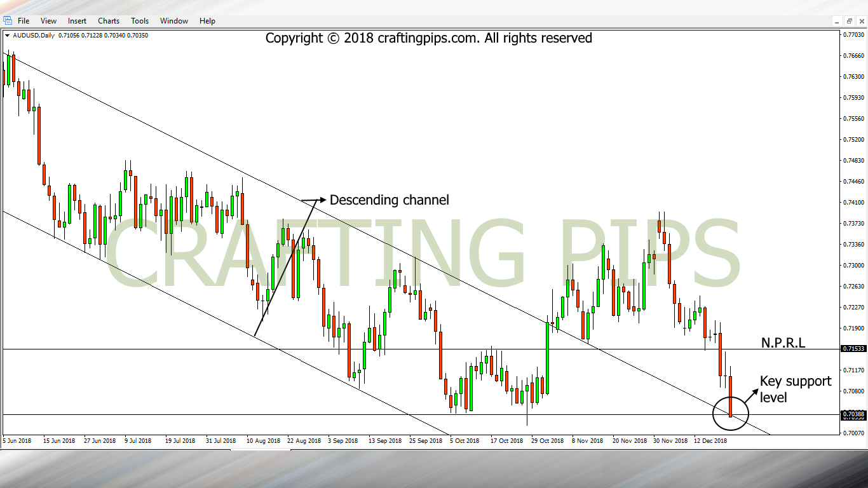This screenshot has height=488, width=868.
Task: Restore down the chart sub-window
Action: (x=849, y=21)
